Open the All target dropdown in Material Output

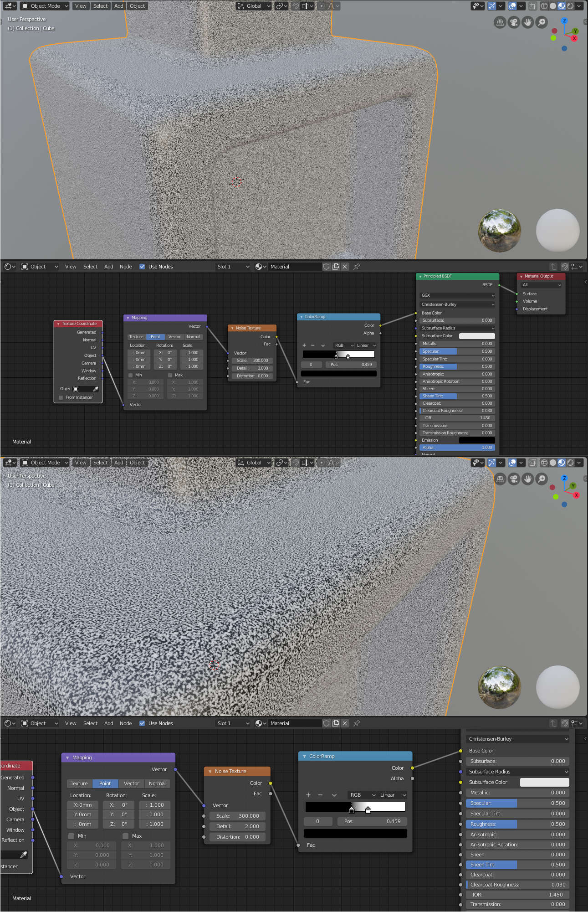pos(541,285)
